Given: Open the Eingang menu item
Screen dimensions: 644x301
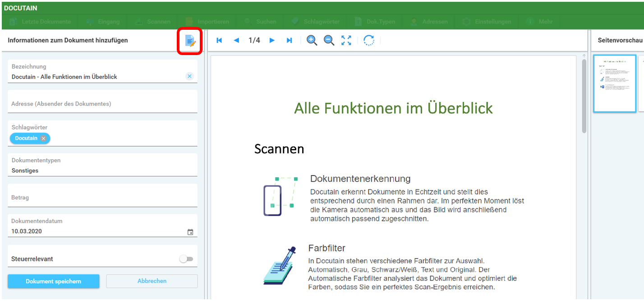Looking at the screenshot, I should (x=103, y=22).
